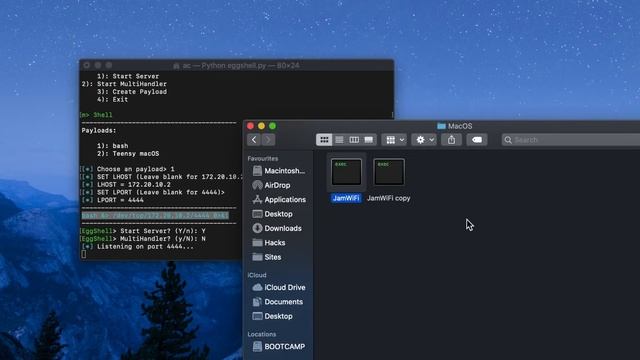Click the Terminal window title bar
The width and height of the screenshot is (640, 360).
coord(237,65)
